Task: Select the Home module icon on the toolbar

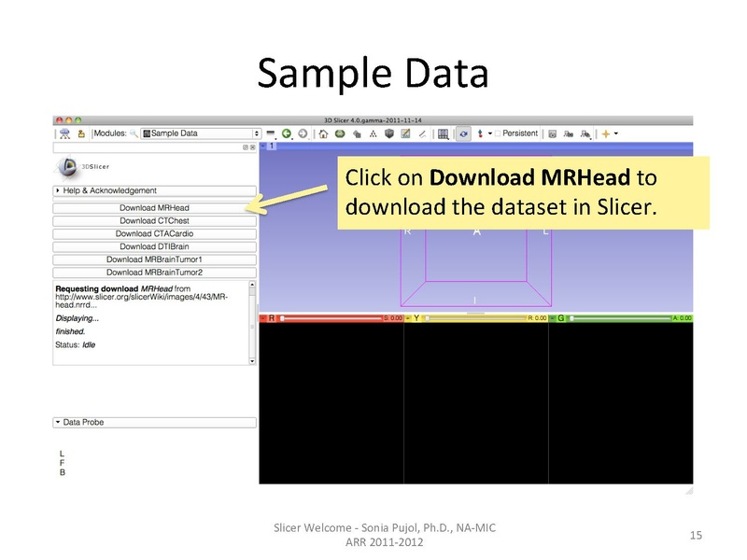Action: point(322,133)
